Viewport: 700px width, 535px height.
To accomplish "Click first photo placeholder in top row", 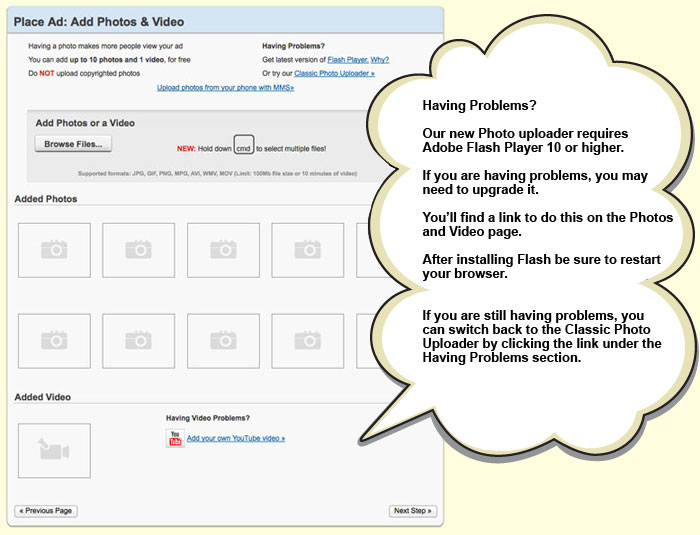I will tap(54, 250).
